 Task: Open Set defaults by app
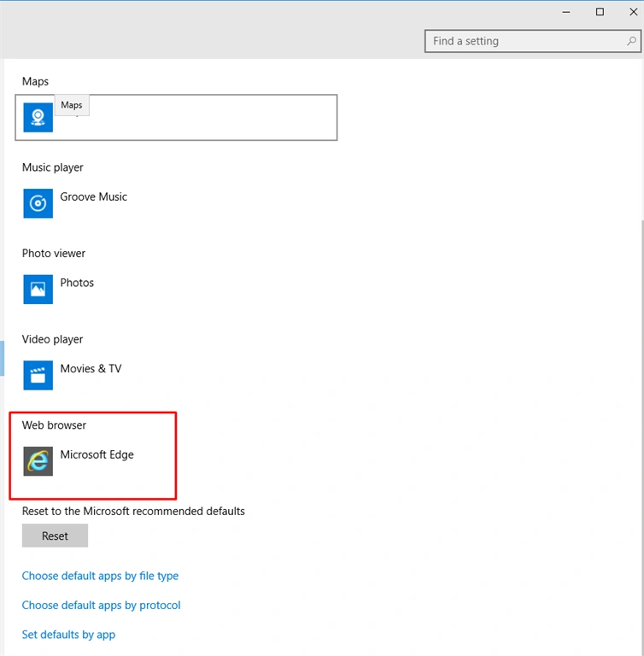(68, 635)
